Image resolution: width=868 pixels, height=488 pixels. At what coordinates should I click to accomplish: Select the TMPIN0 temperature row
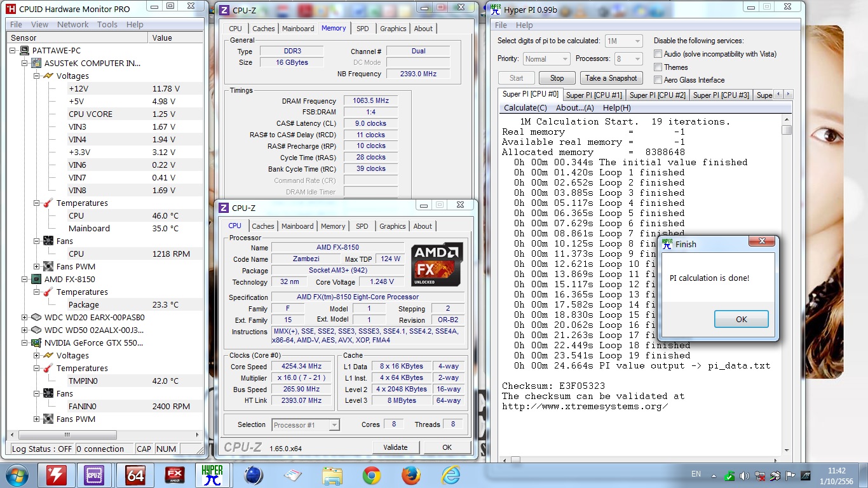click(x=135, y=381)
